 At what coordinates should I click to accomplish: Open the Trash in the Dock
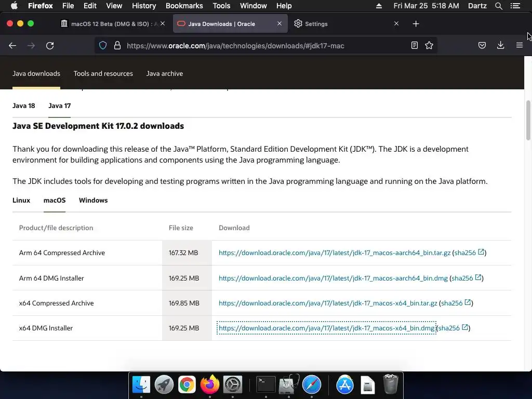[x=391, y=384]
